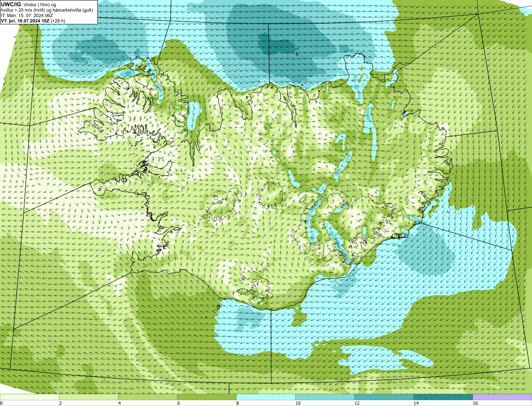Click the 8–10 m/s light cyan legend segment
The width and height of the screenshot is (532, 406).
[x=266, y=397]
